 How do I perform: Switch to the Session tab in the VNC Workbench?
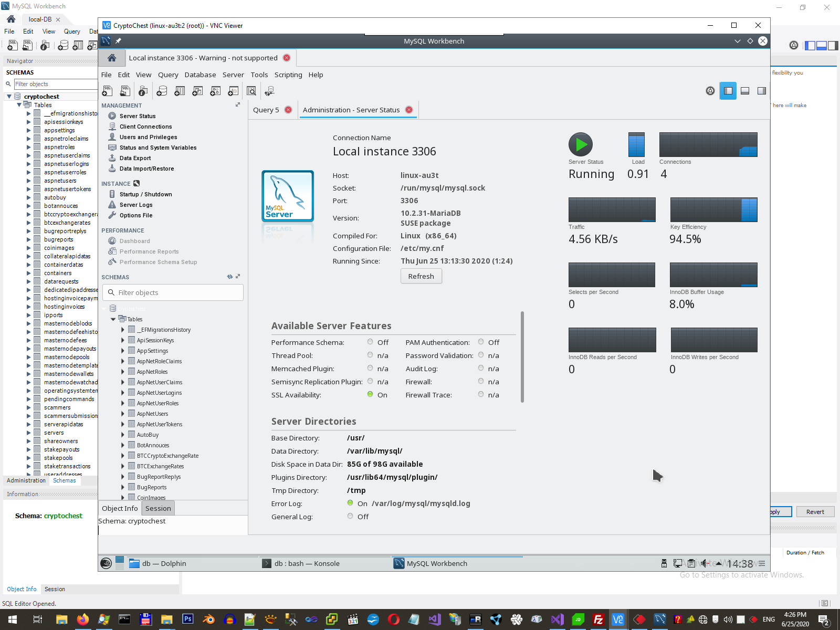(x=158, y=508)
